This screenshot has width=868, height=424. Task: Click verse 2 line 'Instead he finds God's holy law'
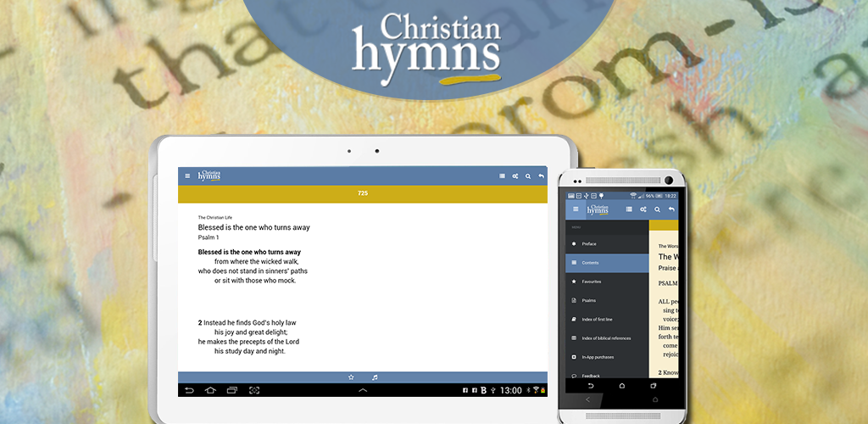(x=248, y=323)
